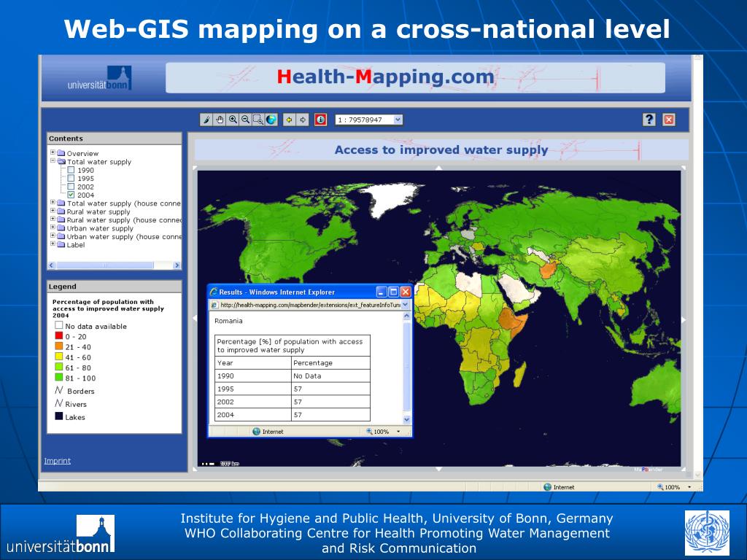The image size is (747, 560).
Task: Click the Internet zone globe in Results status bar
Action: [256, 432]
